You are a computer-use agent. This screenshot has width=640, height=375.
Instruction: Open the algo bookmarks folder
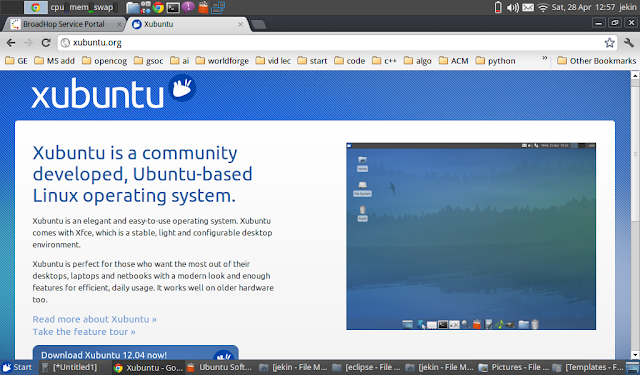pos(418,61)
